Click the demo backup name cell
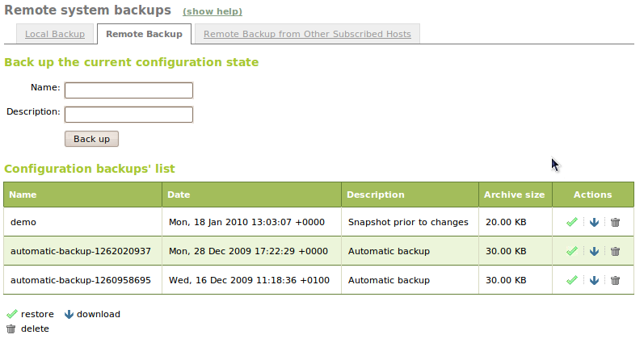The width and height of the screenshot is (644, 339). click(x=23, y=222)
